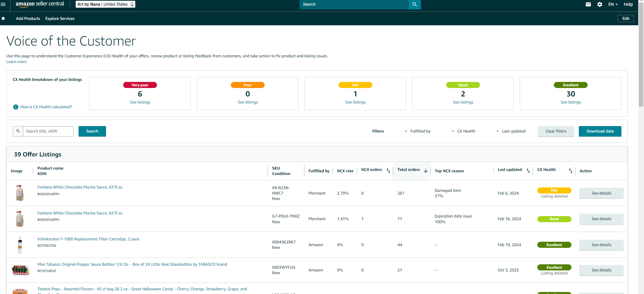Image resolution: width=644 pixels, height=294 pixels.
Task: Click into the header Search field
Action: [x=354, y=4]
